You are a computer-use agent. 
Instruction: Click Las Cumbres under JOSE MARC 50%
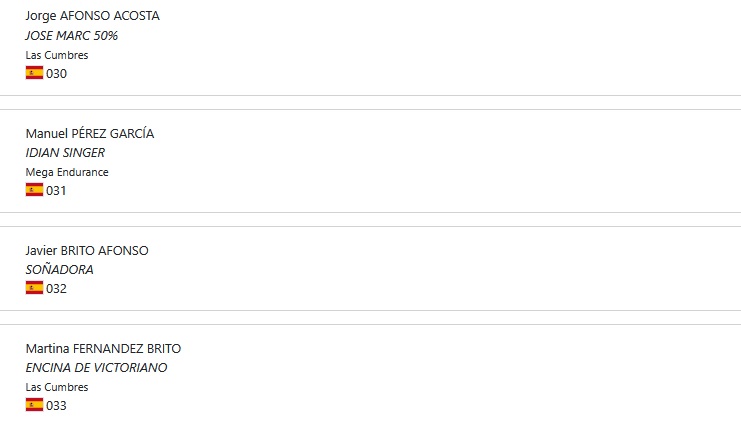(x=57, y=55)
